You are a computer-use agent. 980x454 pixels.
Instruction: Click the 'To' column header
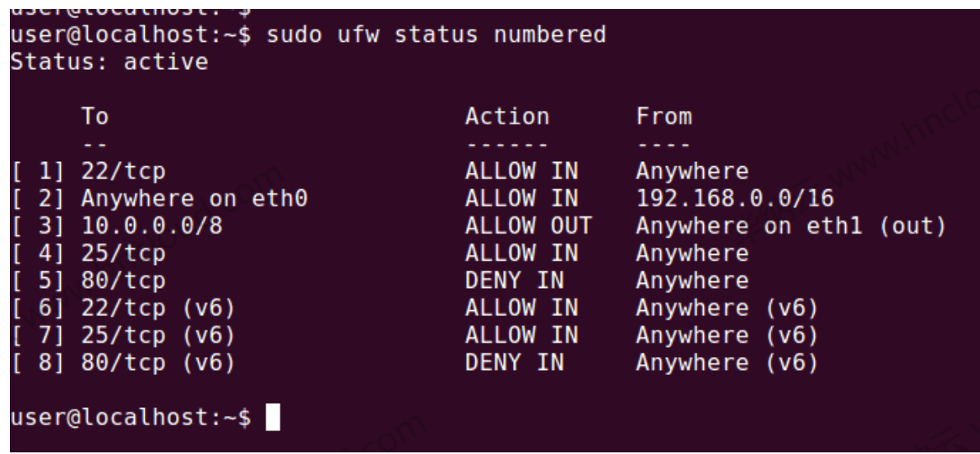(95, 117)
